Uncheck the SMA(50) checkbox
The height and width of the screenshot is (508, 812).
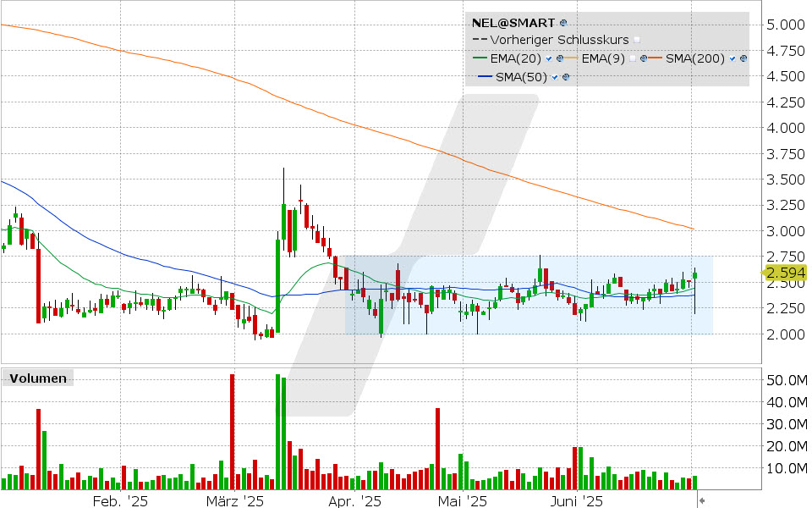[555, 78]
